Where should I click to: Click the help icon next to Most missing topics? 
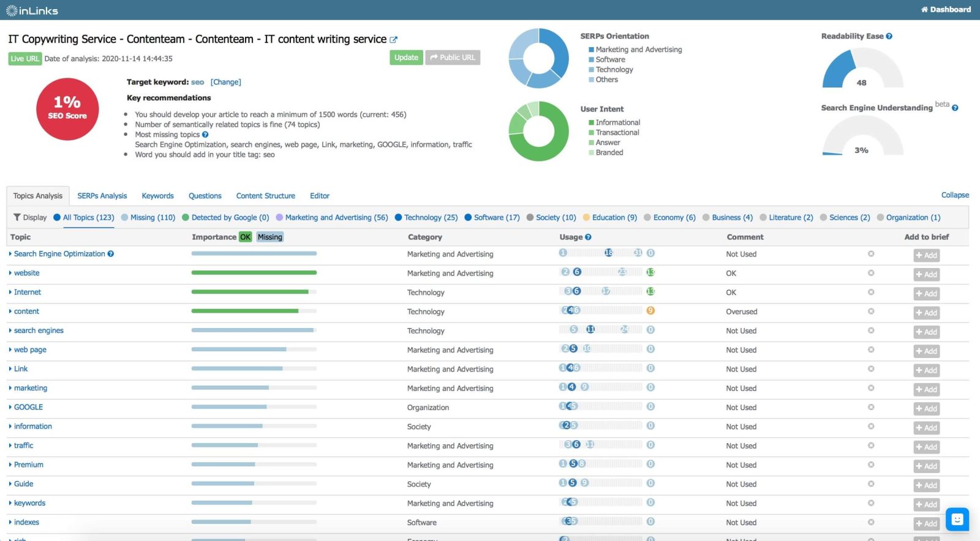point(205,135)
